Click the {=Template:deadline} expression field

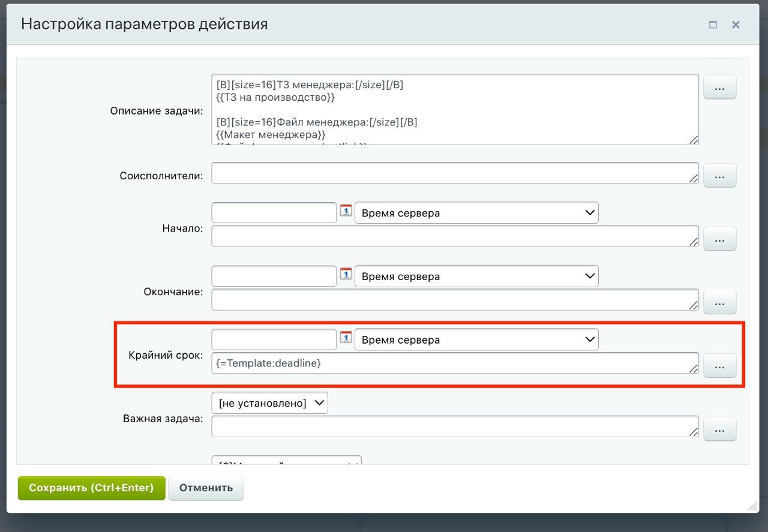pyautogui.click(x=454, y=363)
